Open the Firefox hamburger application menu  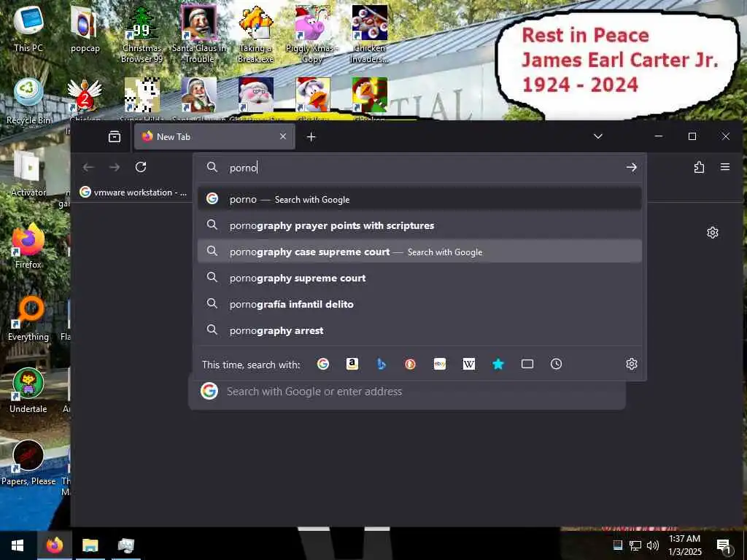pyautogui.click(x=725, y=167)
